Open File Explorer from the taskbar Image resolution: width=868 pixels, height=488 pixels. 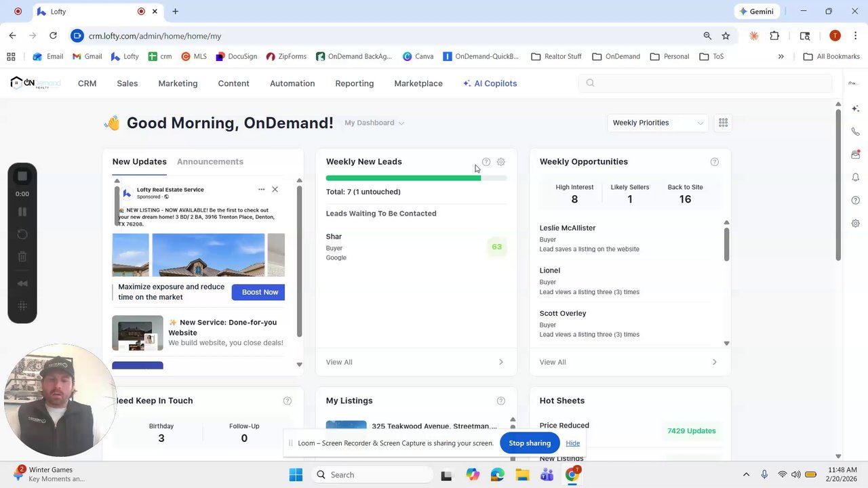tap(522, 475)
